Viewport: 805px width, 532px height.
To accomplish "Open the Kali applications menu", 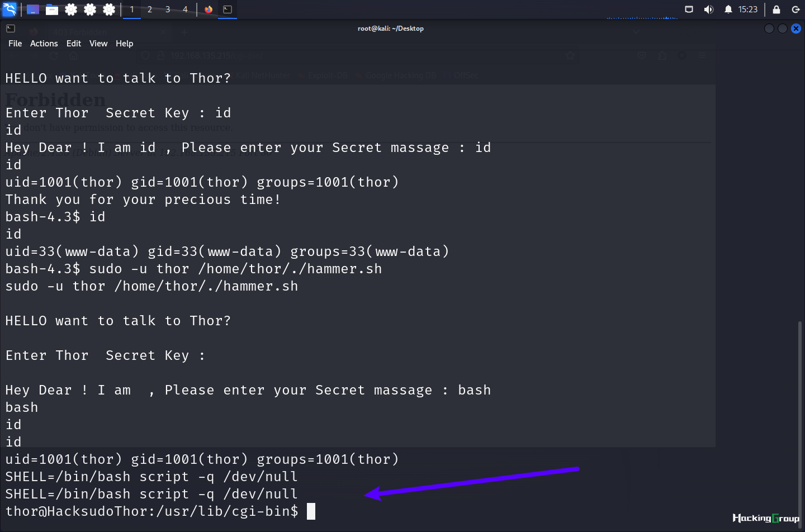I will (10, 9).
